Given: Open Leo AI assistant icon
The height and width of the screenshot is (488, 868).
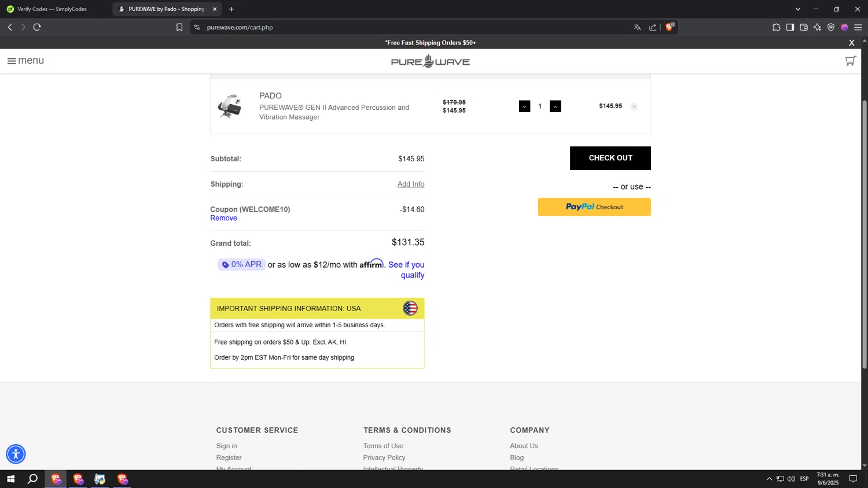Looking at the screenshot, I should [x=817, y=27].
